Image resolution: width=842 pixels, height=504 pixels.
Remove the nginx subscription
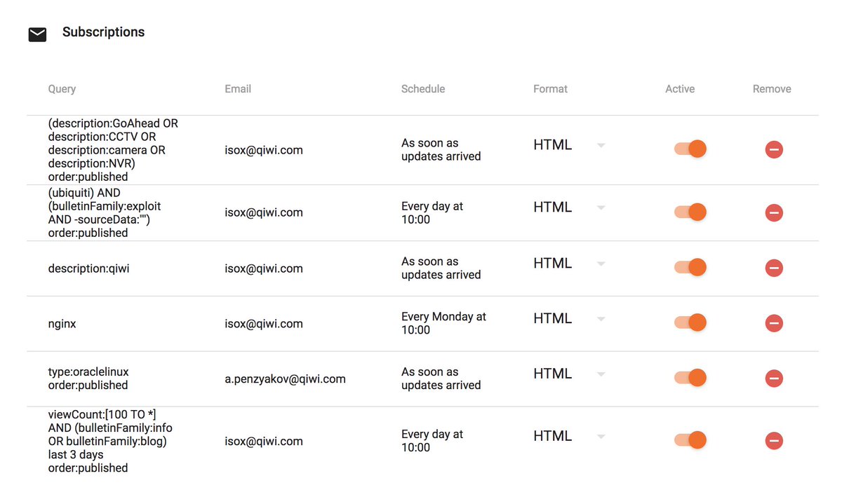point(774,323)
